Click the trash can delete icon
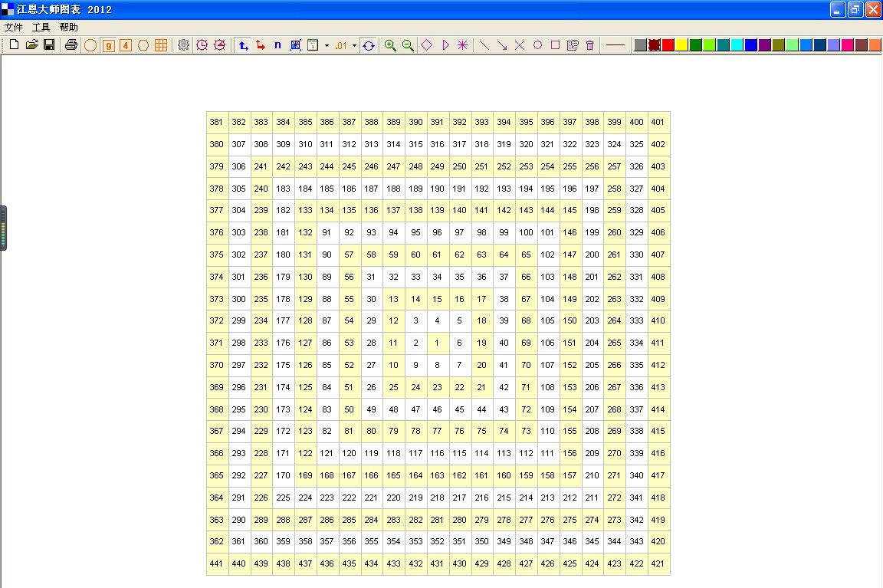The height and width of the screenshot is (588, 883). point(589,45)
